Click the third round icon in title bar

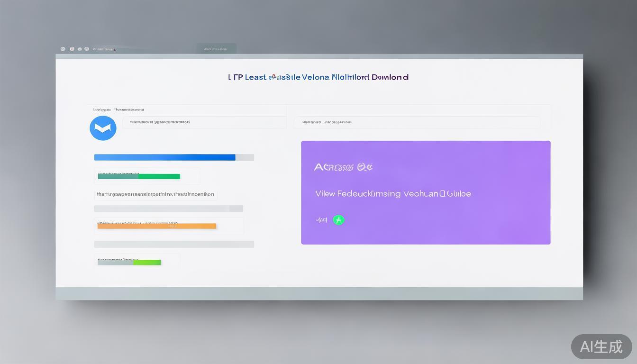click(80, 49)
